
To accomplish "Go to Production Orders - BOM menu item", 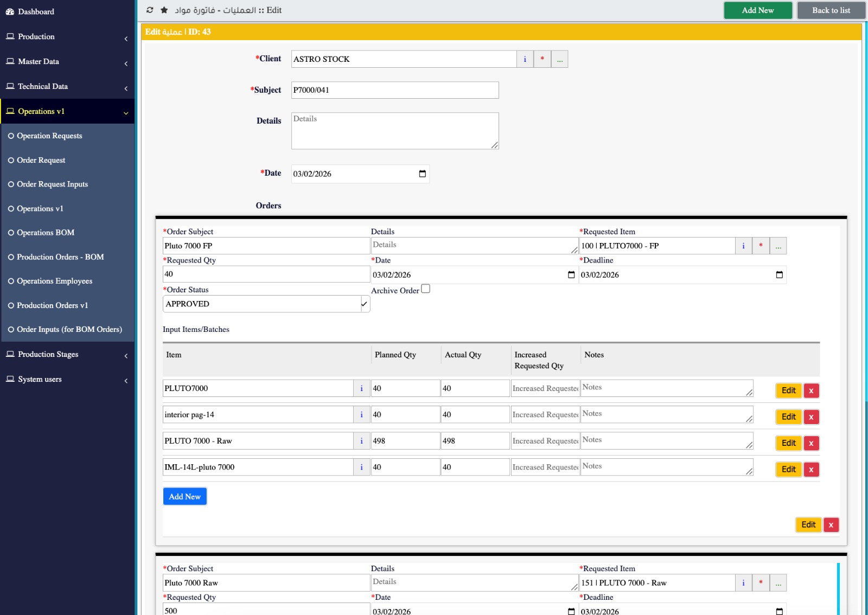I will tap(60, 257).
